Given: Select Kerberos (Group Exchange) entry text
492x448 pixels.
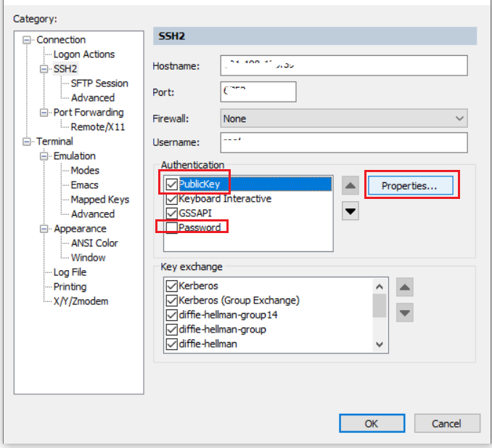Looking at the screenshot, I should pyautogui.click(x=239, y=301).
